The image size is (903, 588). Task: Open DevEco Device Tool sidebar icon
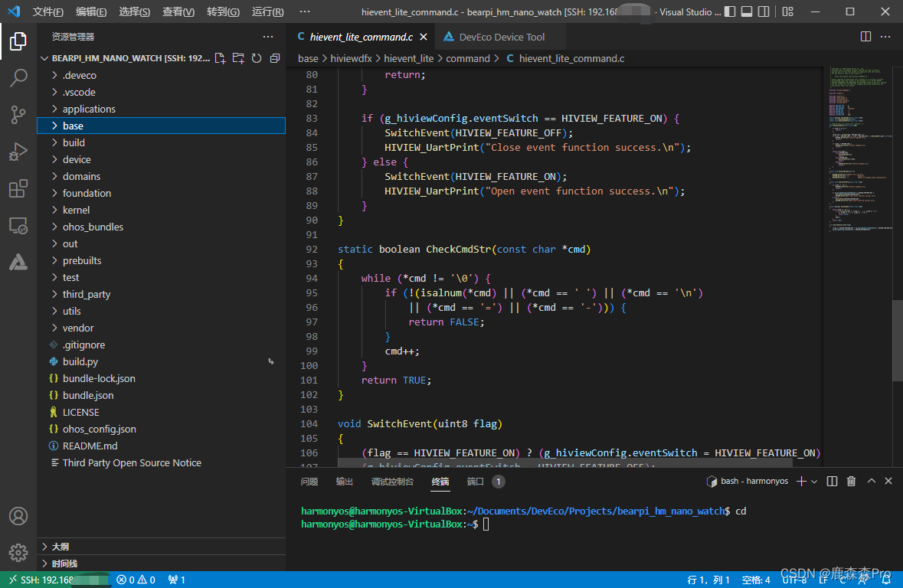click(18, 262)
